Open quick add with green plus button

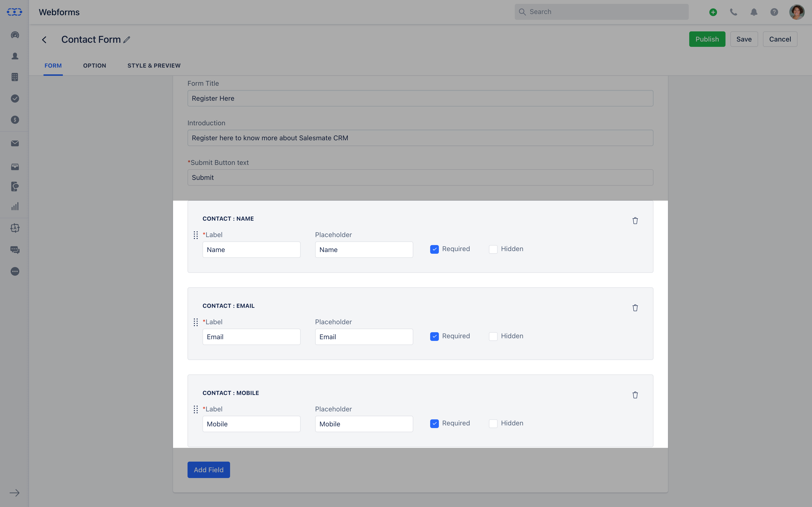coord(713,12)
